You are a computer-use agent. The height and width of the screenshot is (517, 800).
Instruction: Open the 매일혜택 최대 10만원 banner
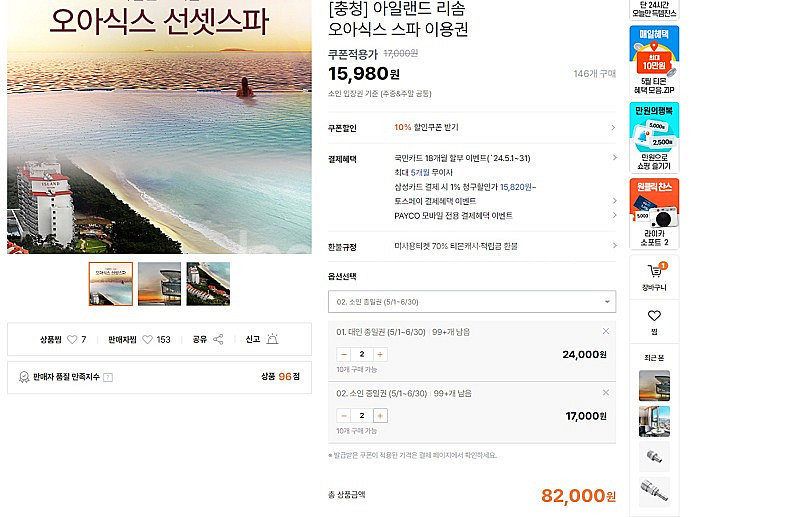click(x=654, y=61)
